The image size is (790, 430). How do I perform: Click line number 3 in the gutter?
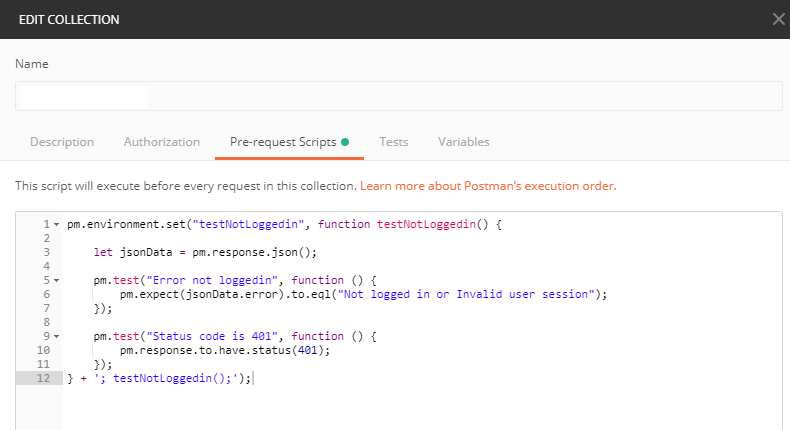[46, 253]
